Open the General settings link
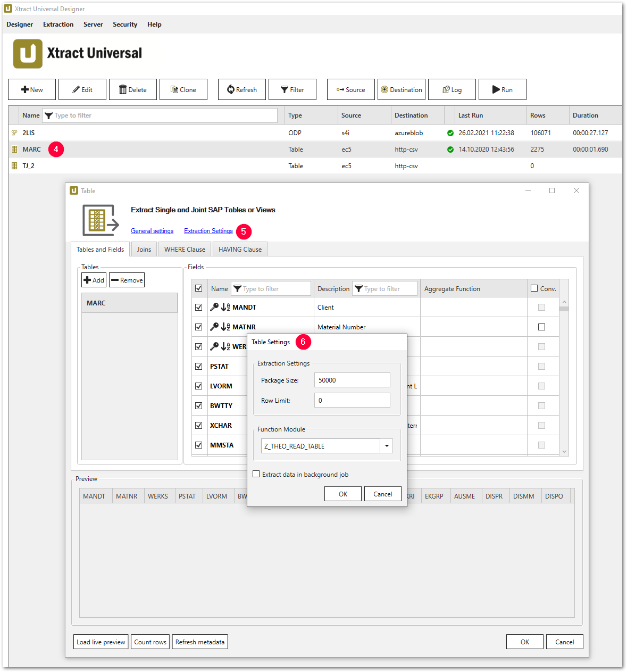The width and height of the screenshot is (627, 672). (152, 231)
